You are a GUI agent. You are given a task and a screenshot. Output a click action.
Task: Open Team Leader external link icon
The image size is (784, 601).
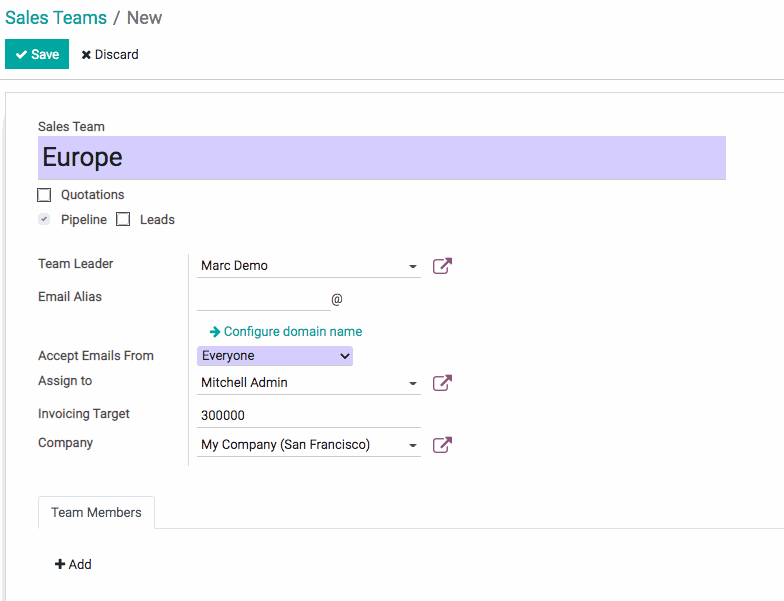442,266
